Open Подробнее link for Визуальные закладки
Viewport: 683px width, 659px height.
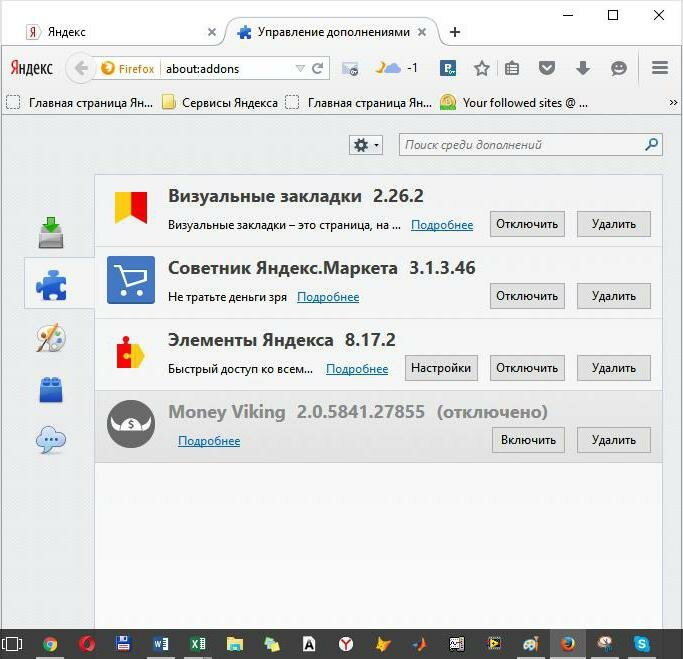coord(442,225)
